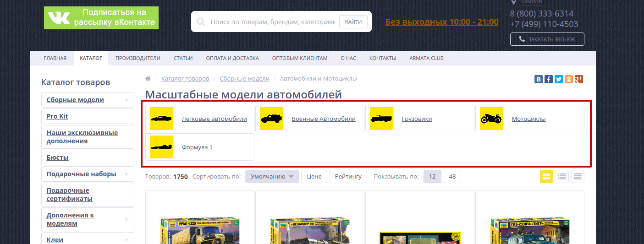Click phone number 8 (800) 333-6314
The image size is (644, 244).
click(x=542, y=14)
